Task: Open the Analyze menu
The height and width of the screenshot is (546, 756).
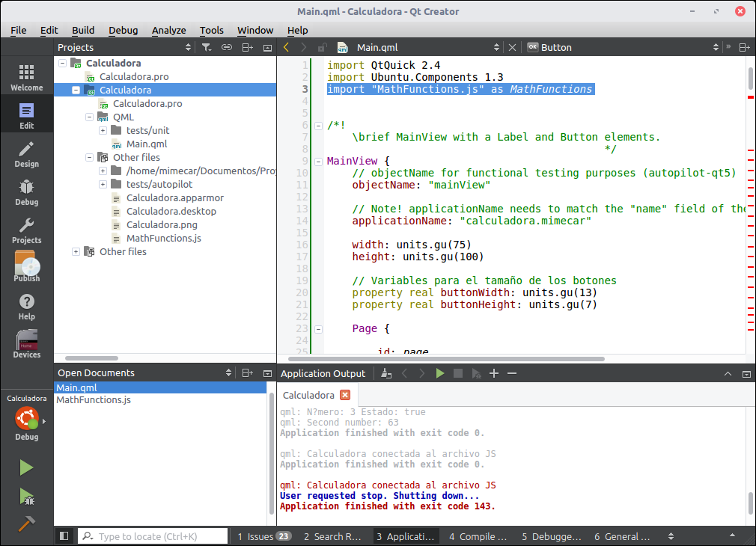Action: [168, 31]
